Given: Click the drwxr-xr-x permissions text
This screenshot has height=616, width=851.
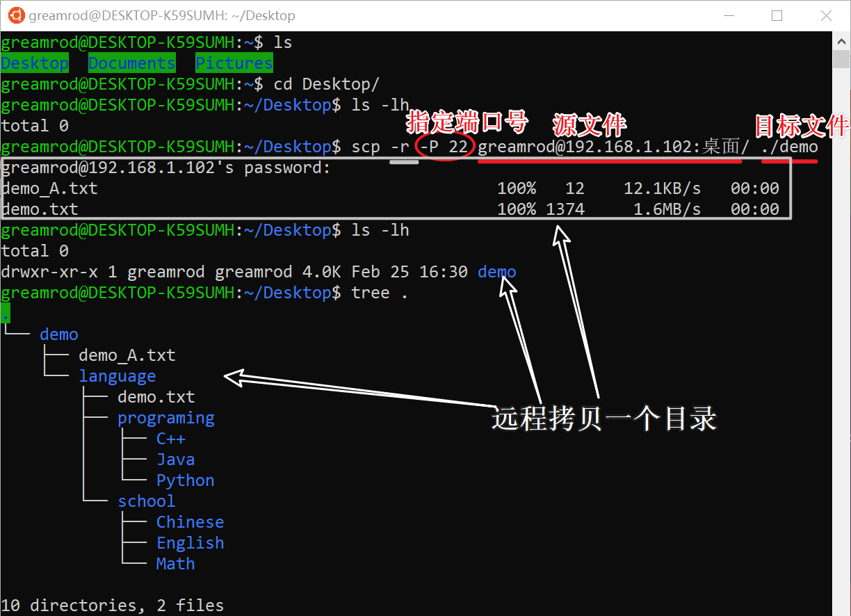Looking at the screenshot, I should coord(49,272).
